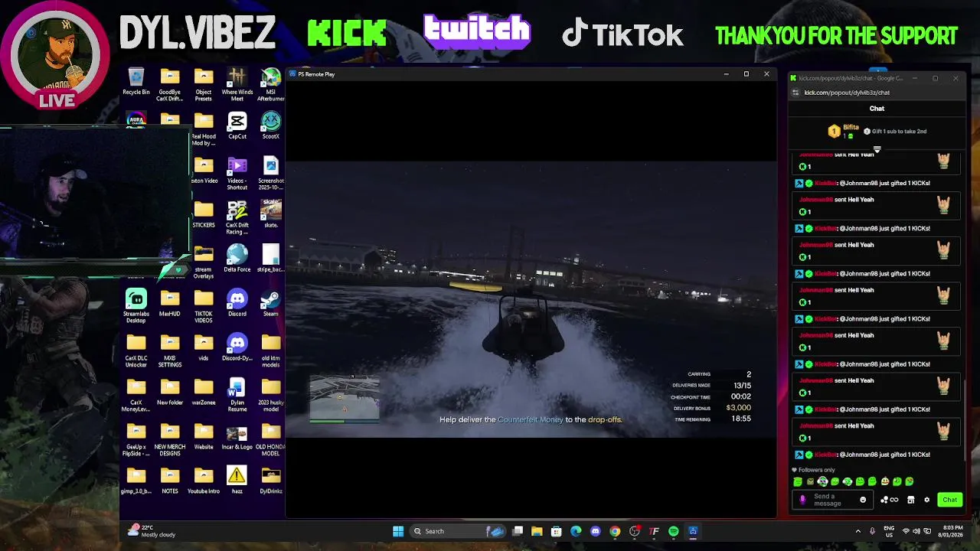This screenshot has width=980, height=551.
Task: Open Kick chat settings gear
Action: pyautogui.click(x=926, y=500)
